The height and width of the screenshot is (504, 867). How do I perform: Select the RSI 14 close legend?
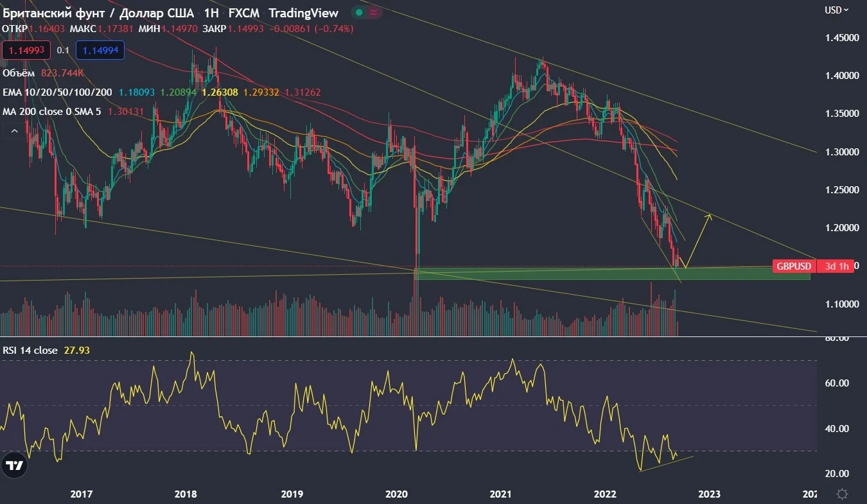click(30, 351)
